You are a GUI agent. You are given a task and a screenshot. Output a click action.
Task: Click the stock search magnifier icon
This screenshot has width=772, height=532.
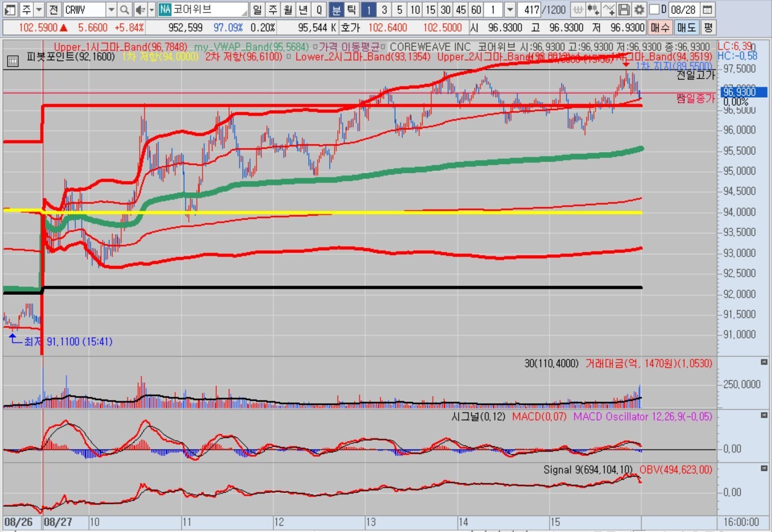(x=124, y=10)
